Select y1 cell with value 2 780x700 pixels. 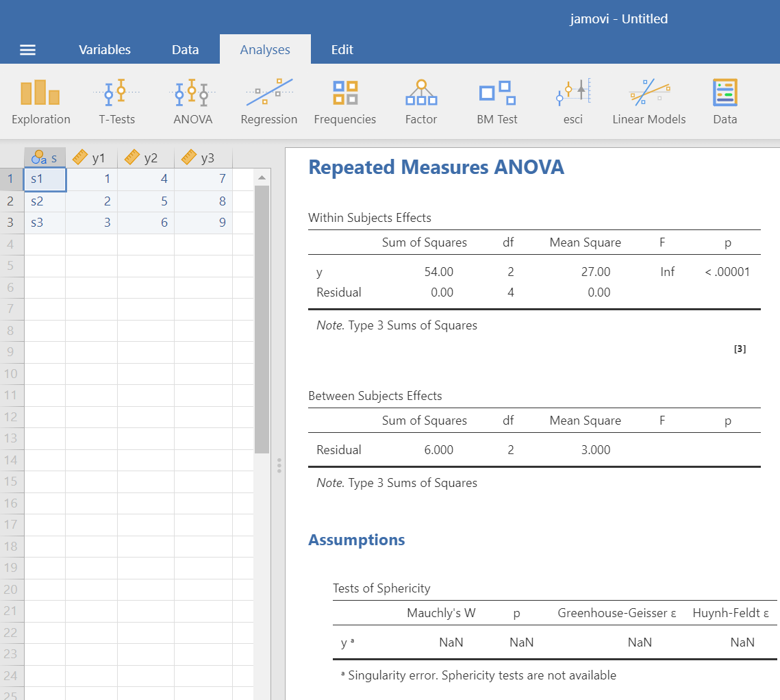click(92, 201)
